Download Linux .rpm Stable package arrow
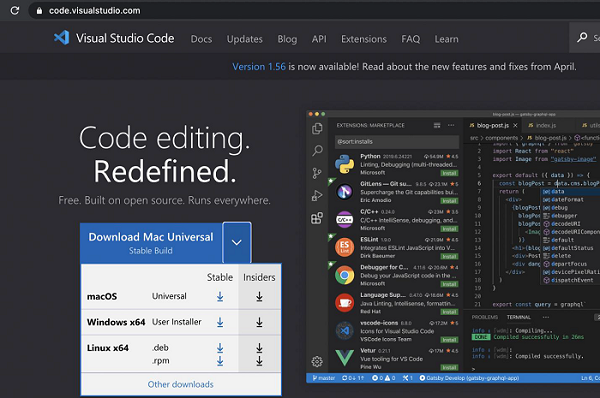 (x=220, y=360)
